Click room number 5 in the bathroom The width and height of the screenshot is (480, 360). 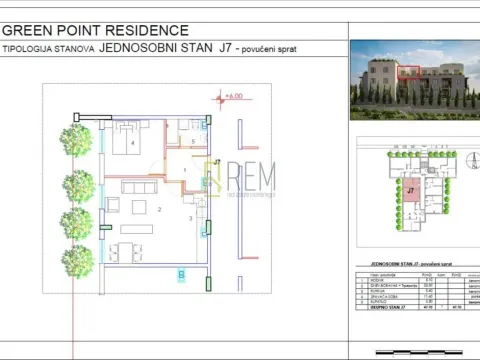pyautogui.click(x=193, y=142)
